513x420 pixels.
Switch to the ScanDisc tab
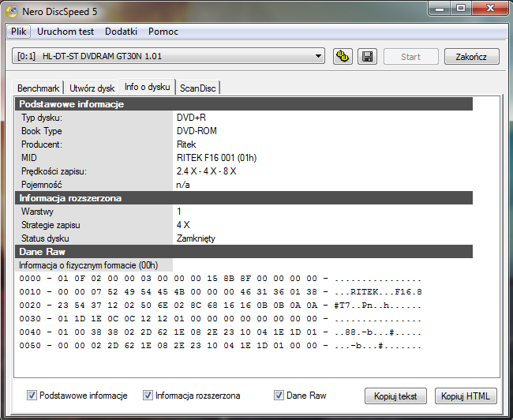pos(197,88)
